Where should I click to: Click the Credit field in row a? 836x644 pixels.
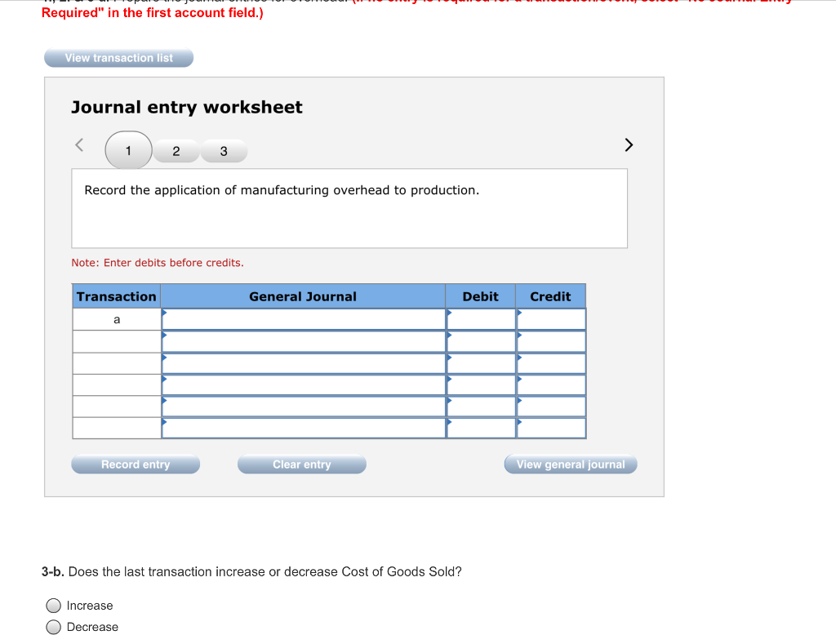click(551, 319)
